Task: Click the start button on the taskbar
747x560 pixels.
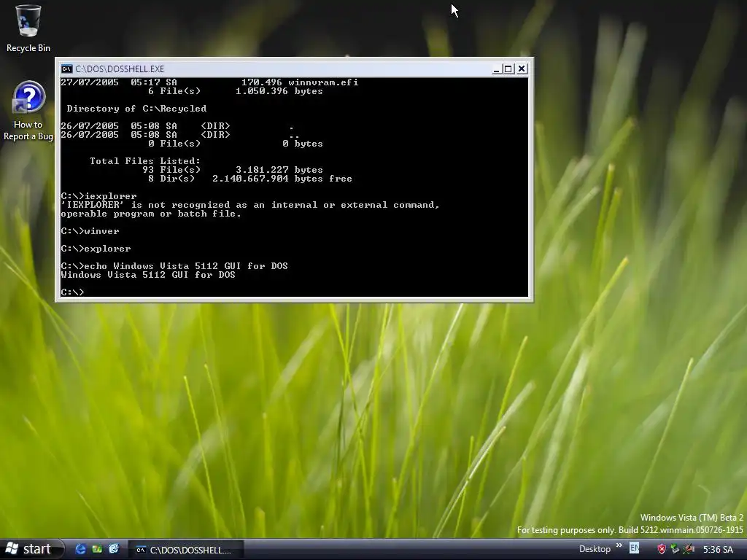Action: 31,549
